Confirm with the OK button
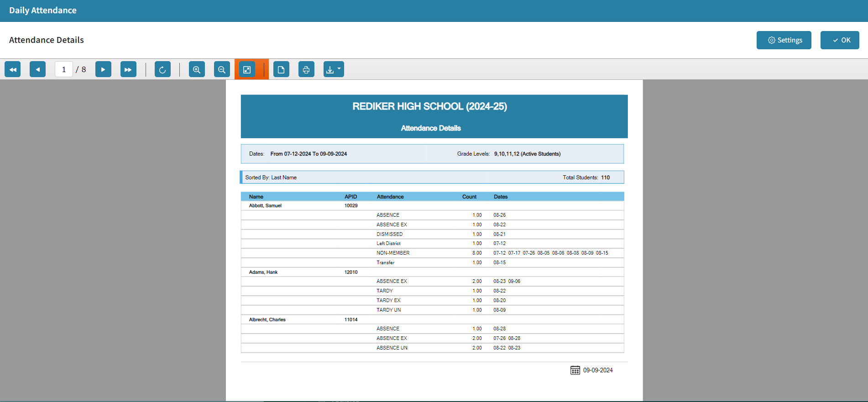The height and width of the screenshot is (402, 868). point(840,40)
